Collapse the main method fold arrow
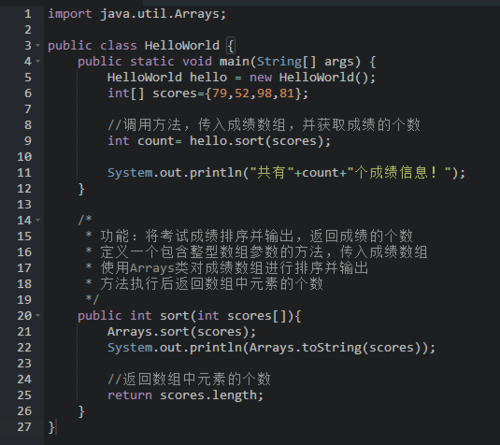This screenshot has height=445, width=500. click(38, 61)
